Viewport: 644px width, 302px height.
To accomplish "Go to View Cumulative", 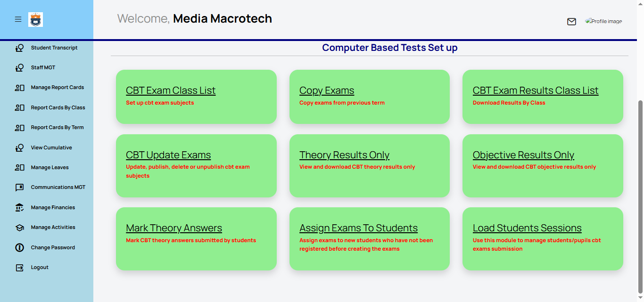I will tap(51, 147).
